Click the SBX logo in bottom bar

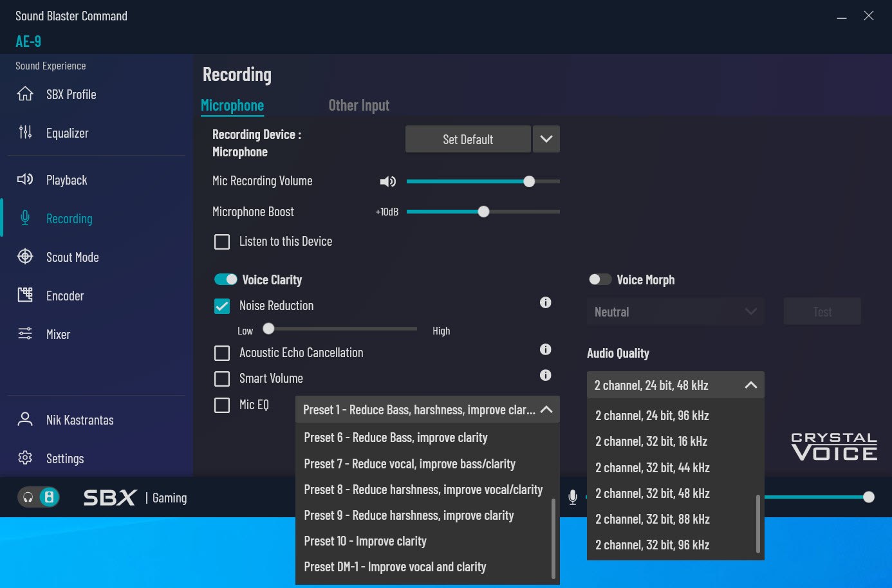[110, 497]
